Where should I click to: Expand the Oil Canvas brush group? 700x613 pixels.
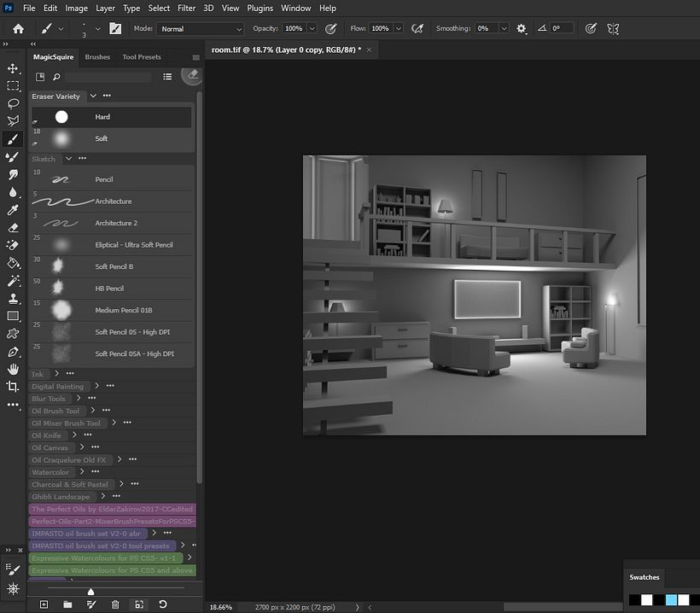[82, 447]
